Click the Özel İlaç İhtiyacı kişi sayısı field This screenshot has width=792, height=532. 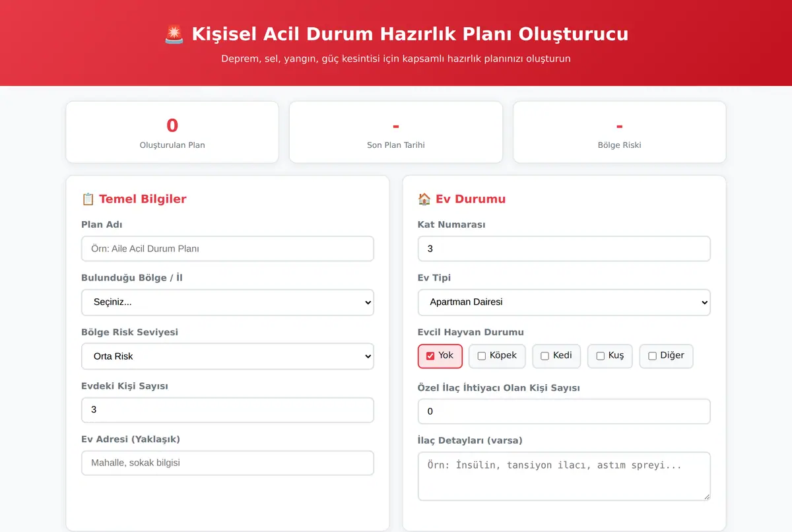click(564, 411)
